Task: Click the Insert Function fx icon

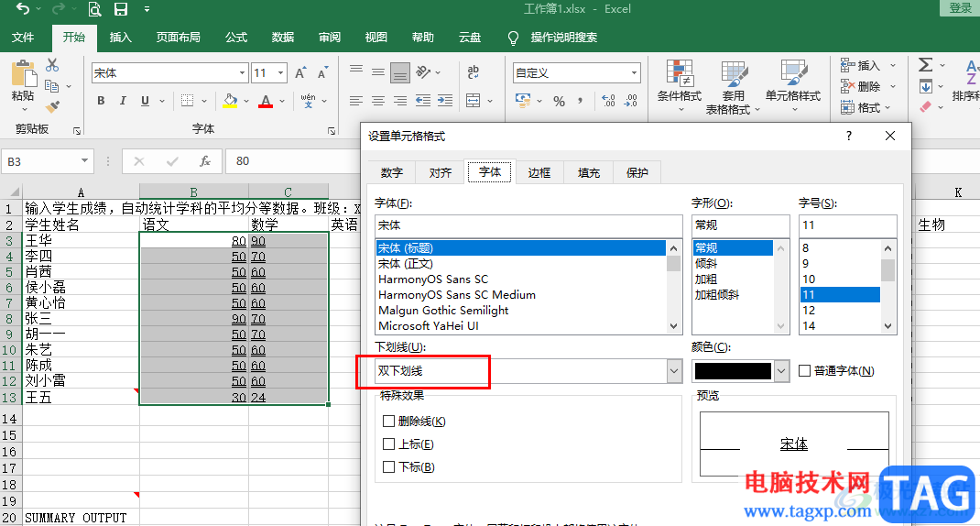Action: [x=205, y=161]
